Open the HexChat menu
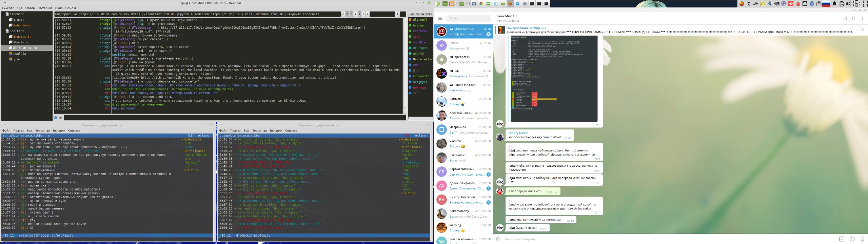Image resolution: width=868 pixels, height=244 pixels. click(8, 8)
